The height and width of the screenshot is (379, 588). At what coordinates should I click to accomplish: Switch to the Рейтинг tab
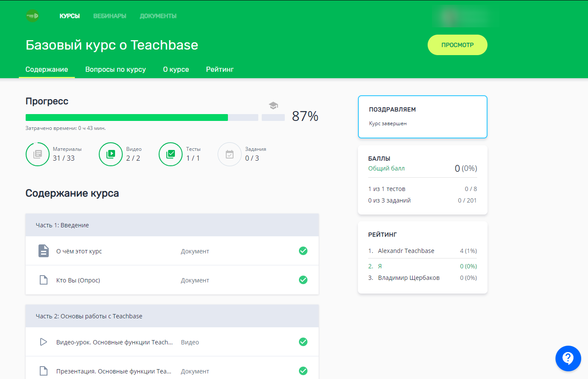click(x=220, y=69)
